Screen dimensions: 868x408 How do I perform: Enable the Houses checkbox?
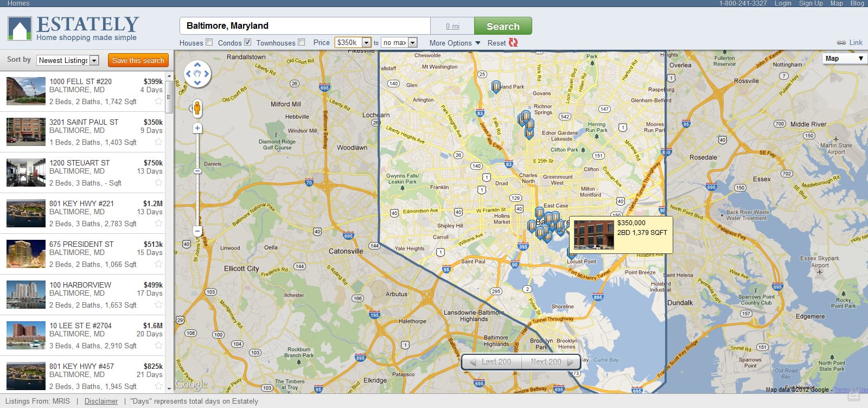[209, 42]
